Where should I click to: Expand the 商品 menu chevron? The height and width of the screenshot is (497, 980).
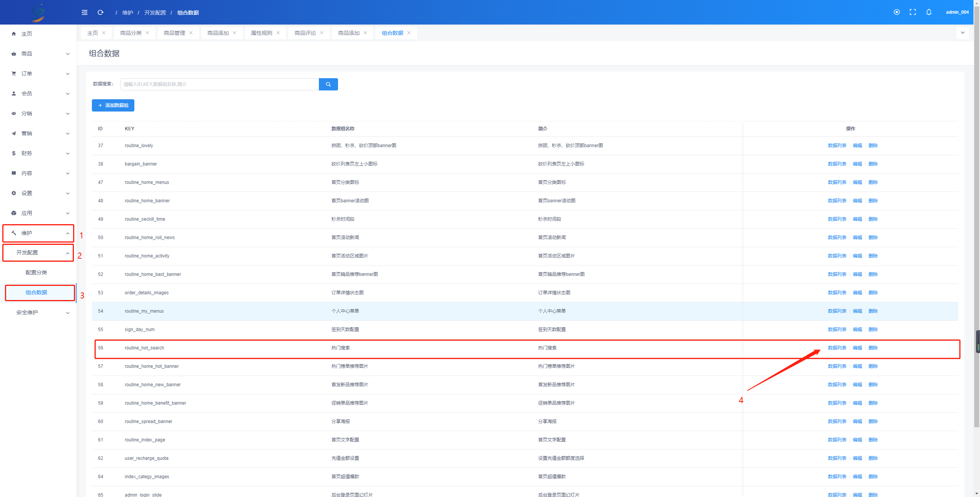[x=68, y=54]
